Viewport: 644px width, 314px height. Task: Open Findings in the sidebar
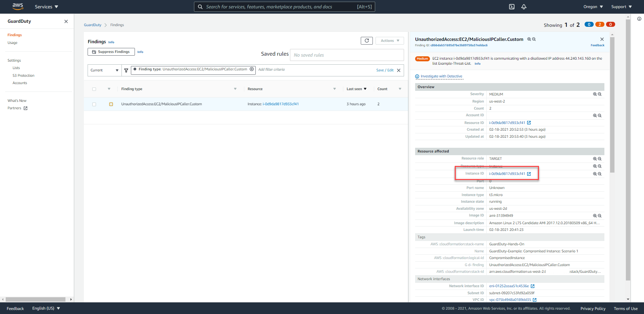pos(15,35)
